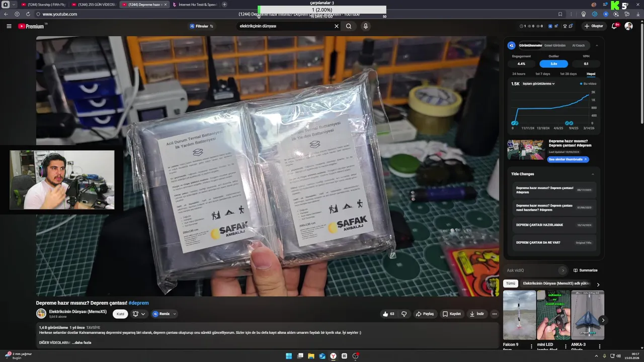Click the vidIQ clock stats icon in header

coord(522,26)
